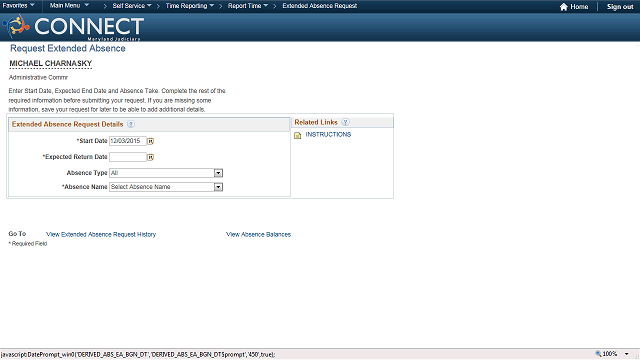Click the Request Extended Absence heading
The width and height of the screenshot is (640, 360).
coord(68,48)
